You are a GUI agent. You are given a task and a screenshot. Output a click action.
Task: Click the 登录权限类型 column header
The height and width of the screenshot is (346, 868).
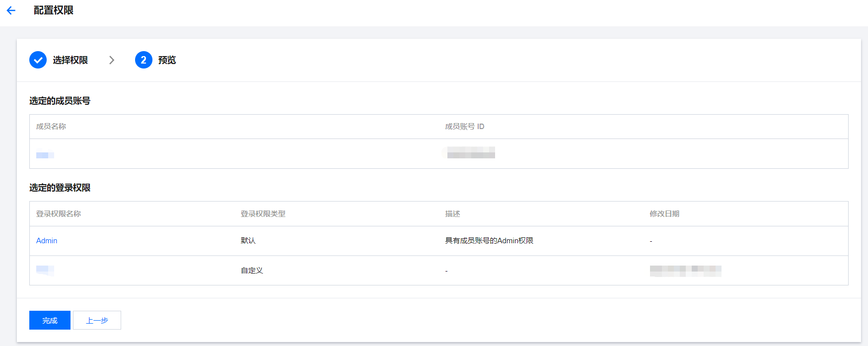tap(263, 214)
